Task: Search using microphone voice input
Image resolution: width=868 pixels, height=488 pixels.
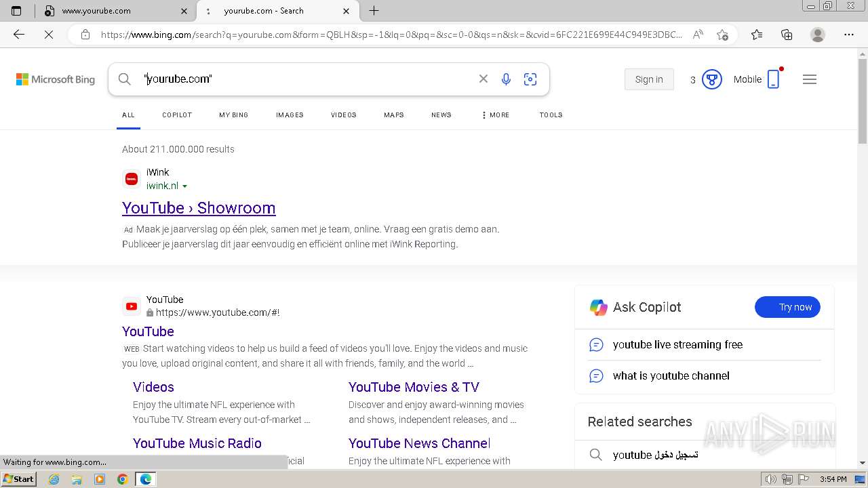Action: tap(506, 79)
